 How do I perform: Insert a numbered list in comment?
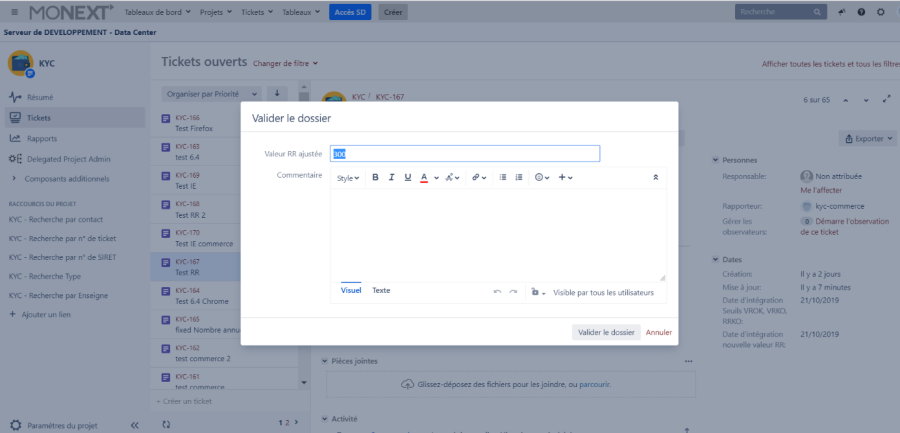pos(519,177)
